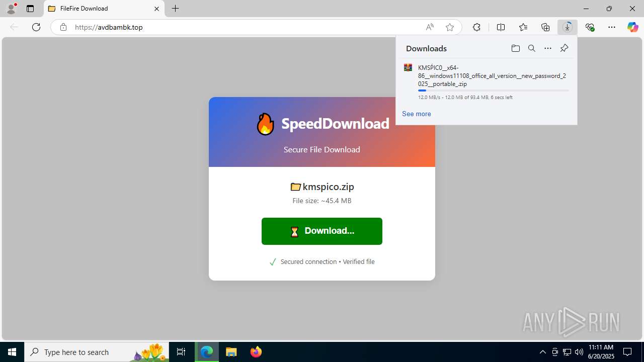Click the download progress bar

[493, 90]
